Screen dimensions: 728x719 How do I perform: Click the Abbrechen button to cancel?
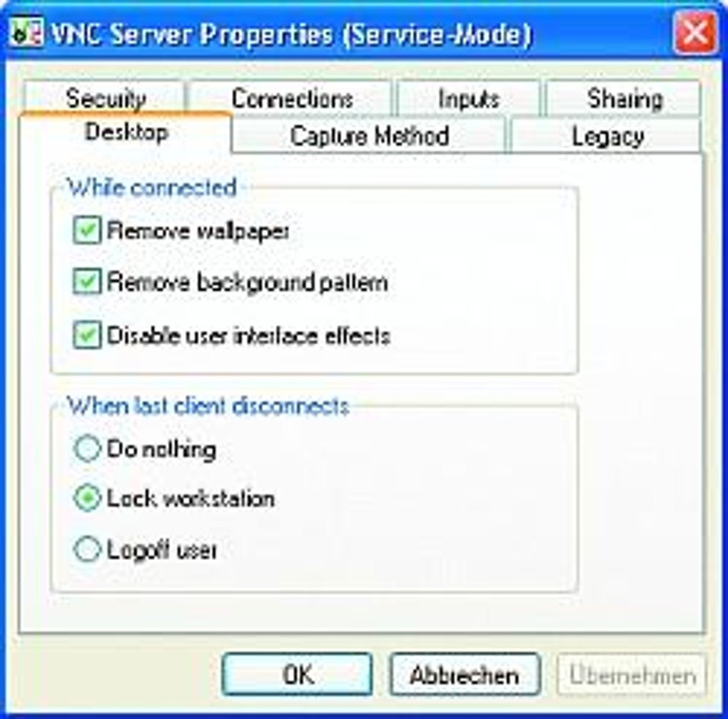click(465, 674)
